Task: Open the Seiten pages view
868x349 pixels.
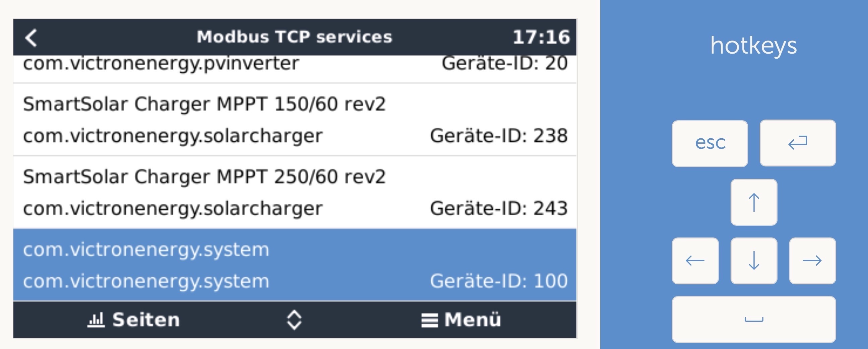Action: tap(133, 319)
